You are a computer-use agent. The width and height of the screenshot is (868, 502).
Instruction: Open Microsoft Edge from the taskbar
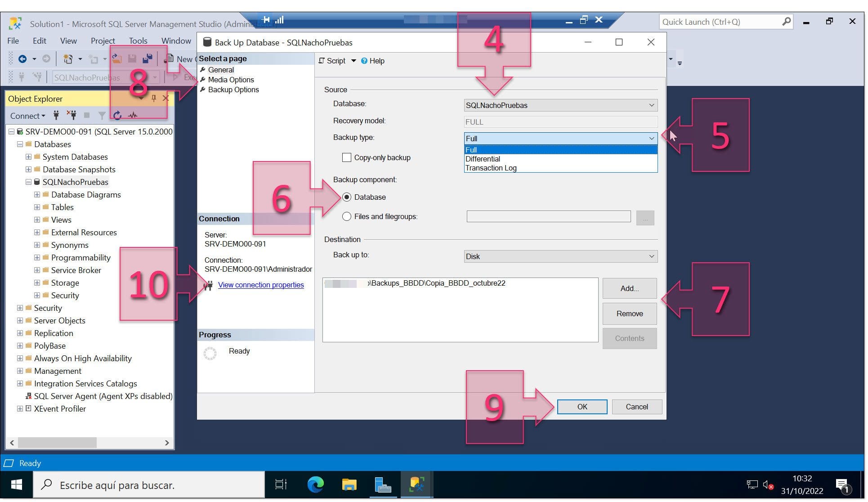click(315, 484)
